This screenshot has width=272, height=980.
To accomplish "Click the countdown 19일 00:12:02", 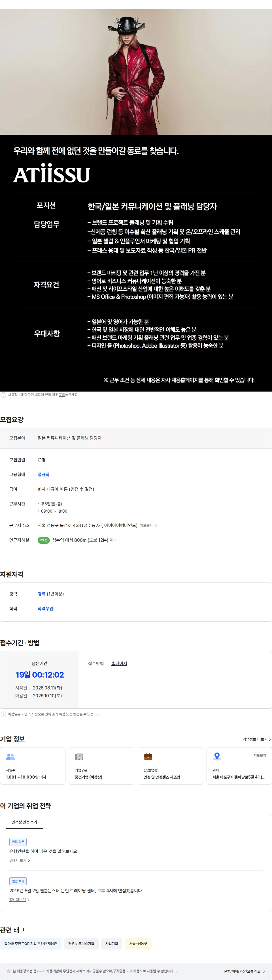I will tap(40, 675).
